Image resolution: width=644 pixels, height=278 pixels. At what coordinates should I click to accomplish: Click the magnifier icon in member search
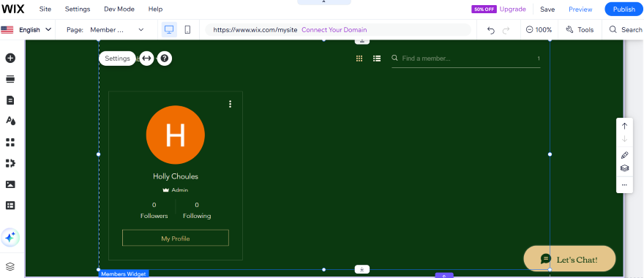394,58
